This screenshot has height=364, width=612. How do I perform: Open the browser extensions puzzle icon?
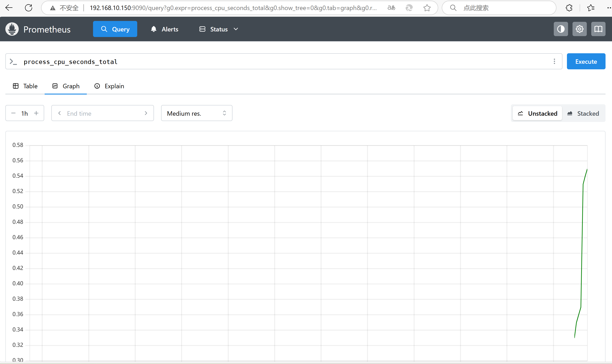pos(569,8)
